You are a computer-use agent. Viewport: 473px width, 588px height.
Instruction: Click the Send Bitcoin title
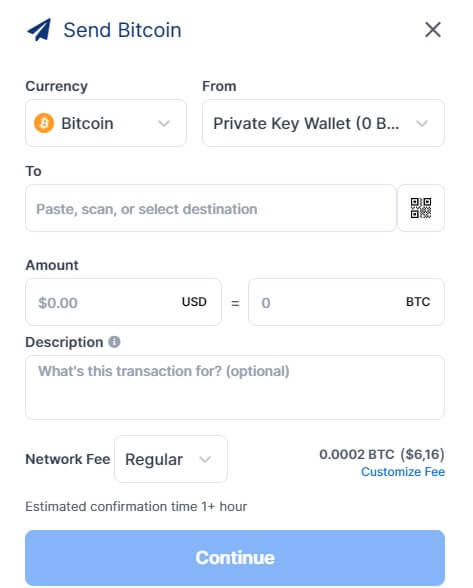tap(122, 30)
